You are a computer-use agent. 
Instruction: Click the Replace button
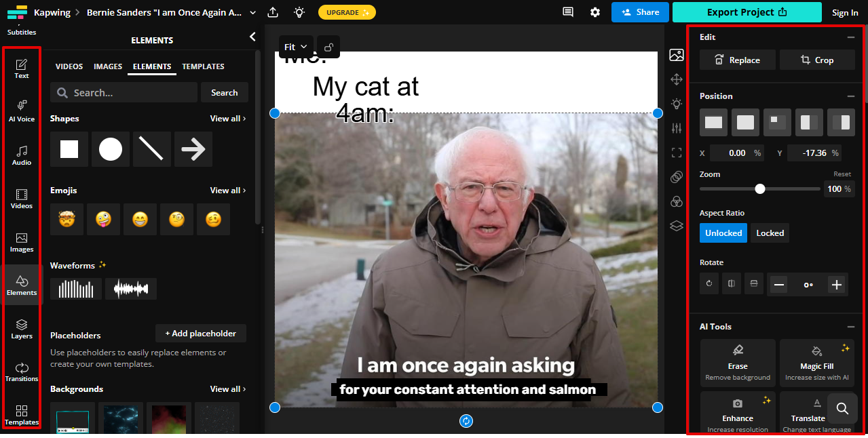737,60
